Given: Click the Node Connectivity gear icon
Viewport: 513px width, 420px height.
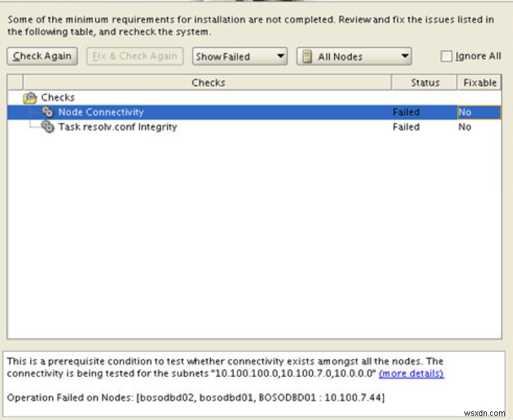Looking at the screenshot, I should pos(47,112).
